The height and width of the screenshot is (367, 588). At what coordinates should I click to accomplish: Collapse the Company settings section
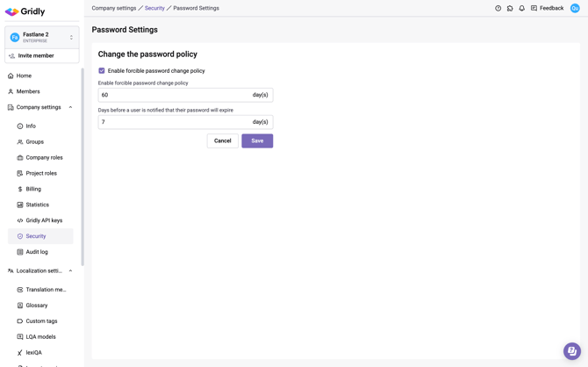click(71, 107)
